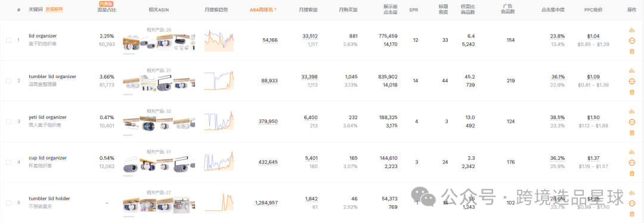Click the PPC竞价 column header
Viewport: 644px width, 223px height.
593,10
